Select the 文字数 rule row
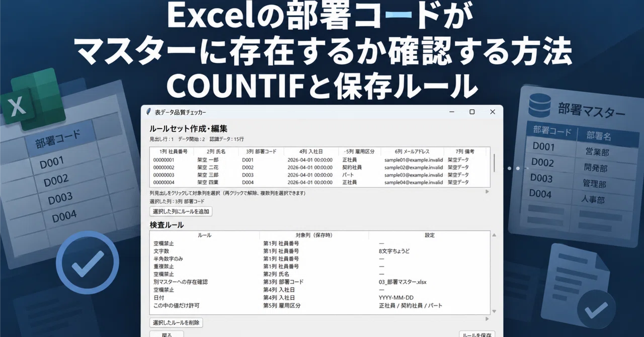 point(320,251)
